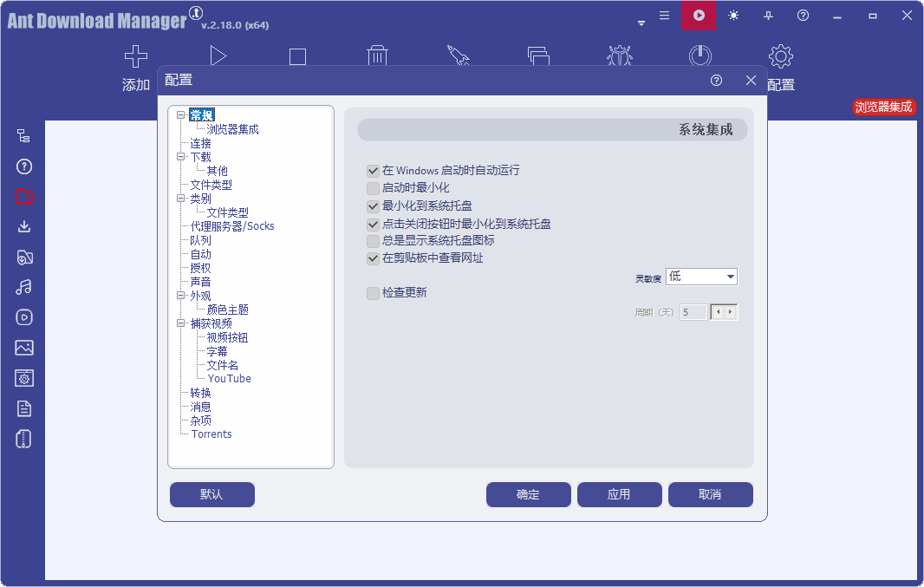Collapse the 捕获视频 tree node
The height and width of the screenshot is (587, 924).
(181, 323)
